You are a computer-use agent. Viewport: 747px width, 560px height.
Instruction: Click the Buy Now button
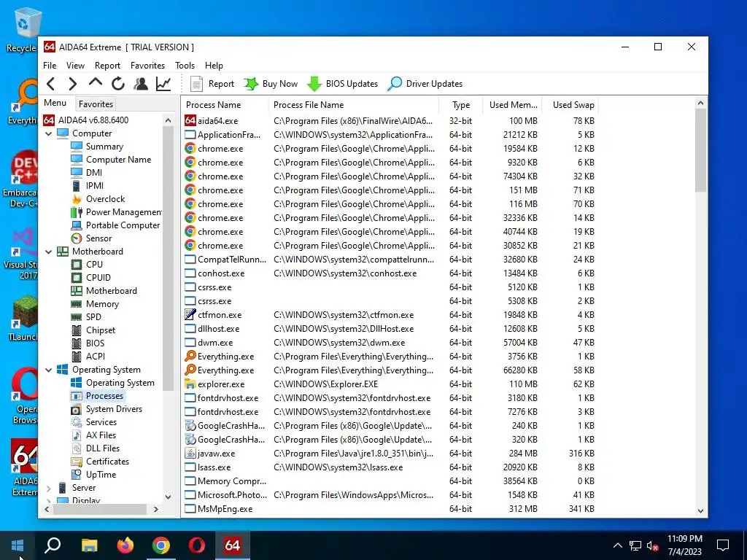pos(271,84)
